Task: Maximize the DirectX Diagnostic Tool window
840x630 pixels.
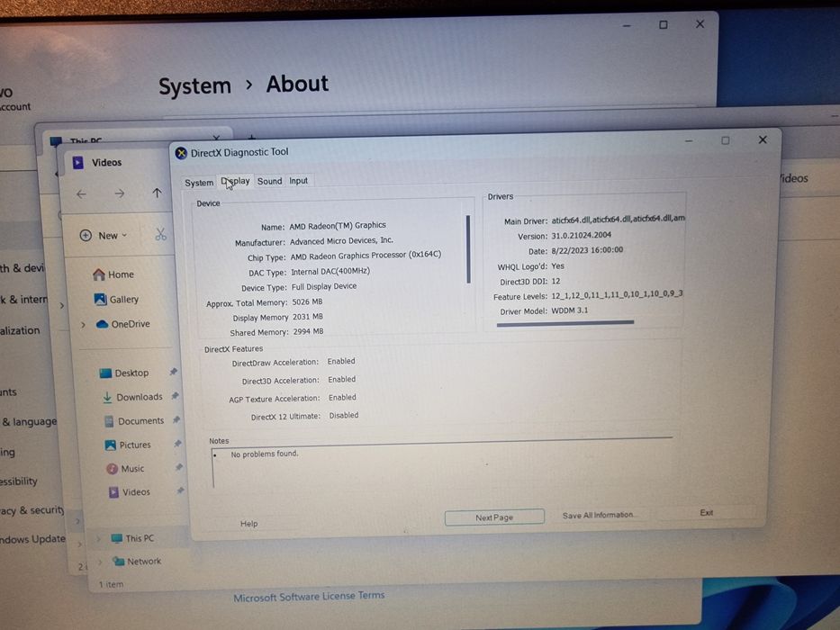Action: 726,140
